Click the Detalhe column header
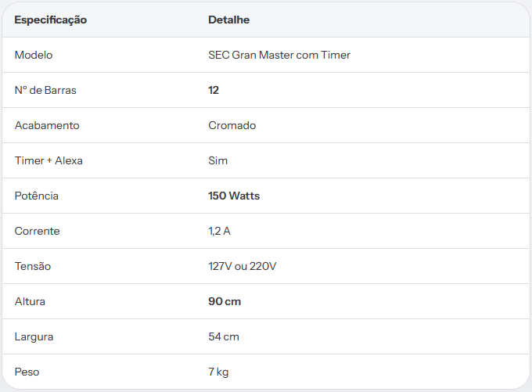Viewport: 532px width, 392px height. [x=228, y=20]
